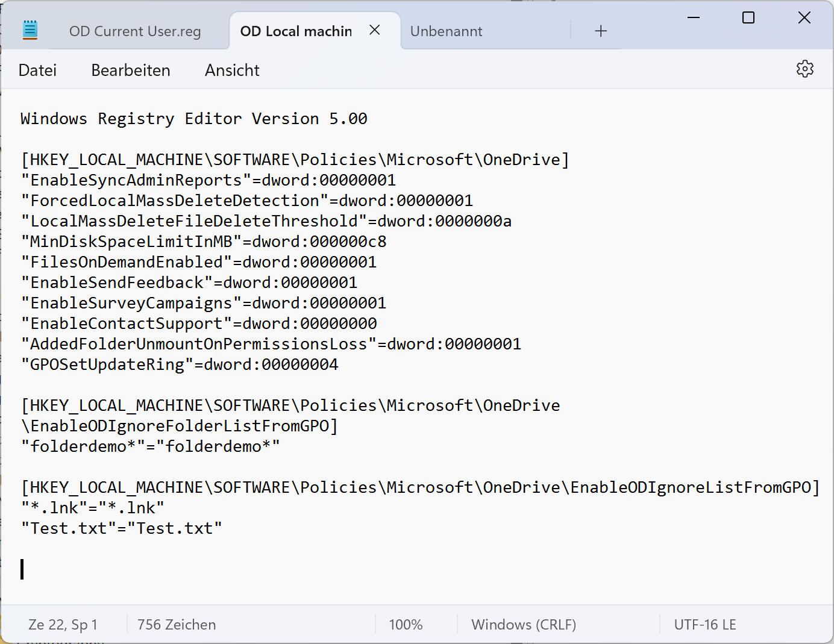The image size is (834, 644).
Task: Close the Notepad window
Action: (804, 17)
